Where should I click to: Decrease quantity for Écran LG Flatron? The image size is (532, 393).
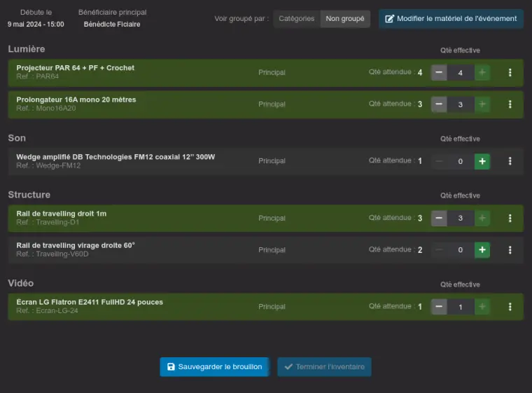point(439,307)
